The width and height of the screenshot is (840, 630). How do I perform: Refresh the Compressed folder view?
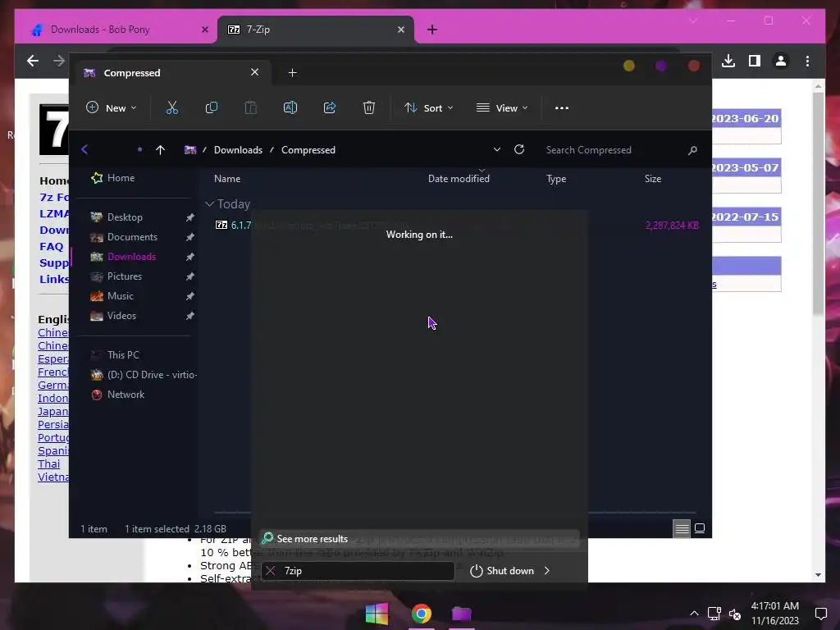coord(519,149)
